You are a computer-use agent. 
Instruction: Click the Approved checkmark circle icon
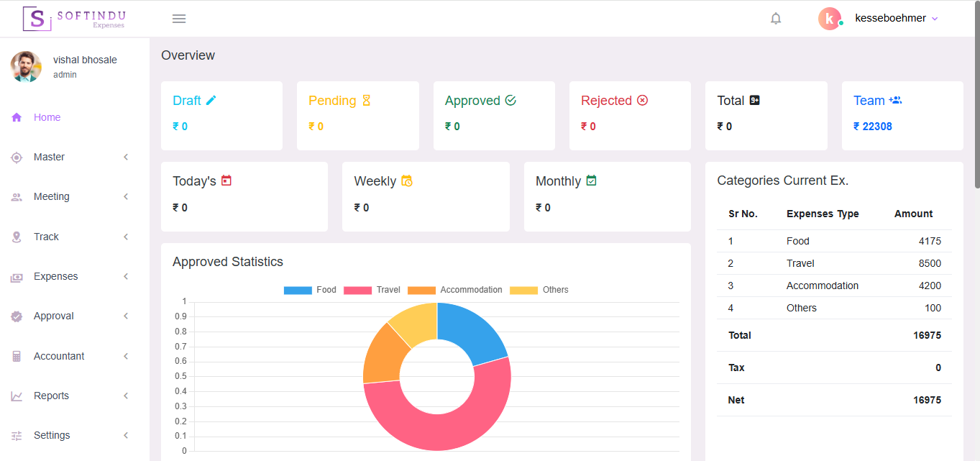point(510,101)
